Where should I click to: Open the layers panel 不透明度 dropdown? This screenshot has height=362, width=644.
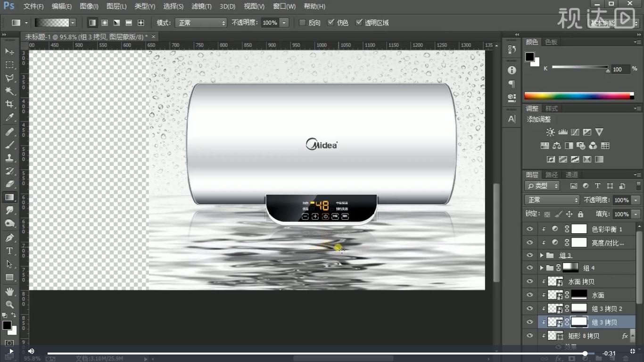point(636,200)
